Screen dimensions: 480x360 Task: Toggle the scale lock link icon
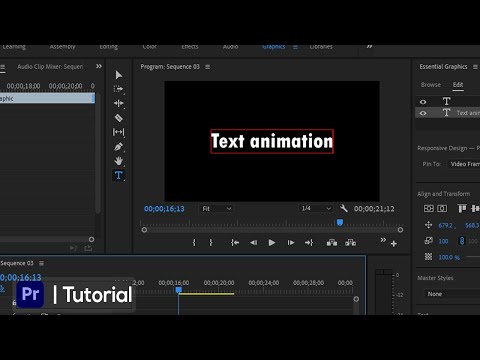pyautogui.click(x=462, y=241)
